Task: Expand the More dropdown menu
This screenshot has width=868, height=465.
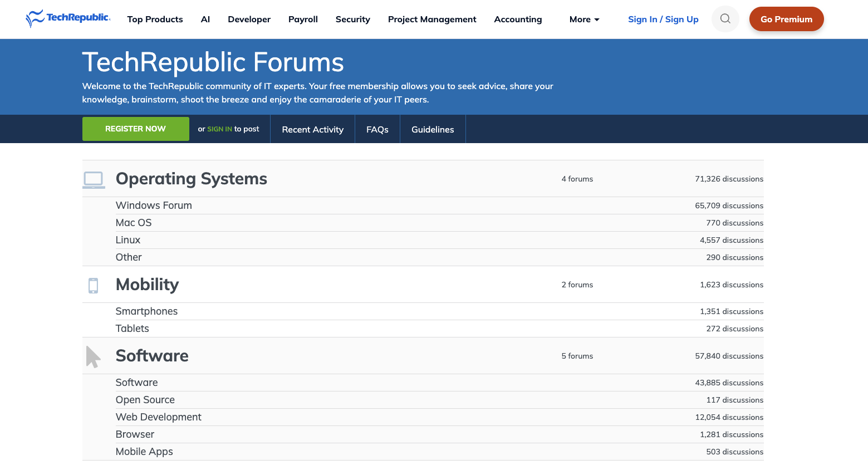Action: pyautogui.click(x=584, y=19)
